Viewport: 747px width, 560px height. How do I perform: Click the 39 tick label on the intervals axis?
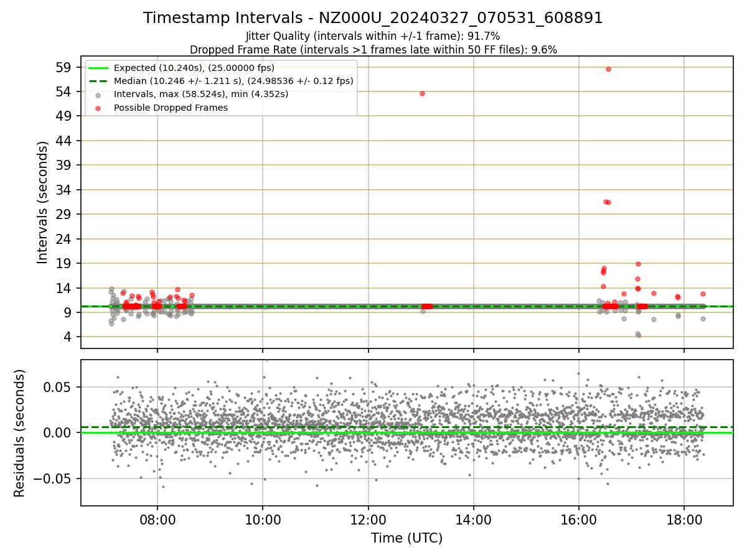tap(65, 166)
